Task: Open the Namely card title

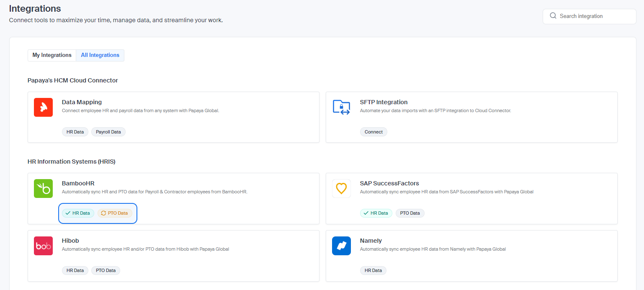Action: point(371,241)
